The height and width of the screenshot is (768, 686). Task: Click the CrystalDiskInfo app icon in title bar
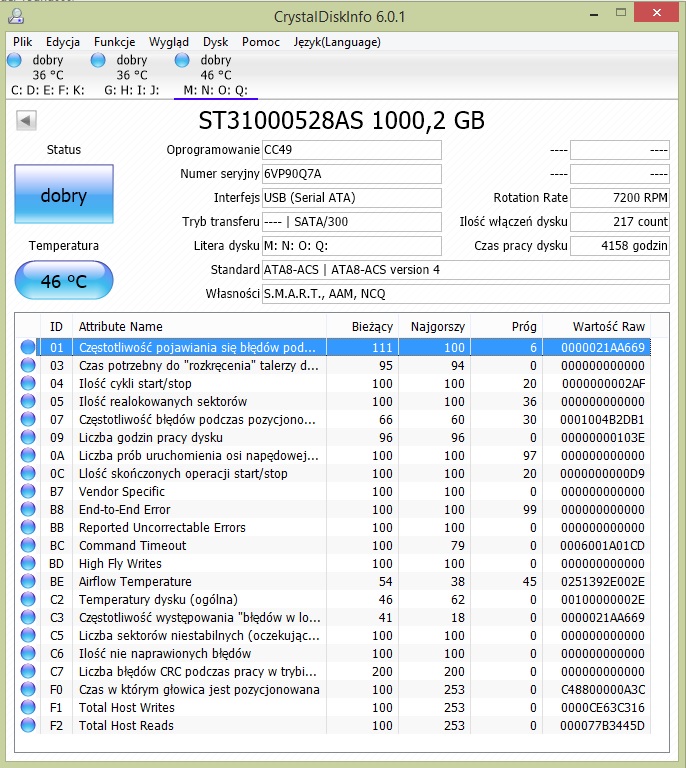pos(16,16)
